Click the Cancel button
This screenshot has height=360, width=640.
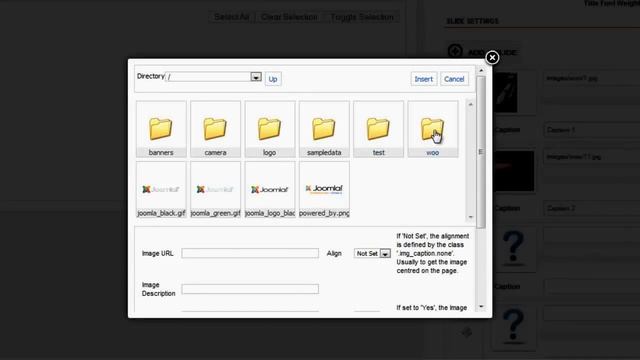point(454,79)
